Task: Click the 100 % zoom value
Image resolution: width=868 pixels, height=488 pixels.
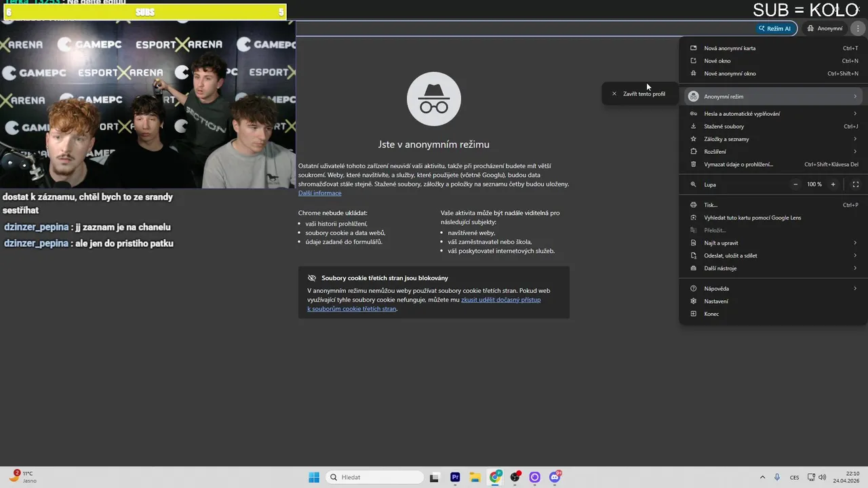Action: point(814,184)
